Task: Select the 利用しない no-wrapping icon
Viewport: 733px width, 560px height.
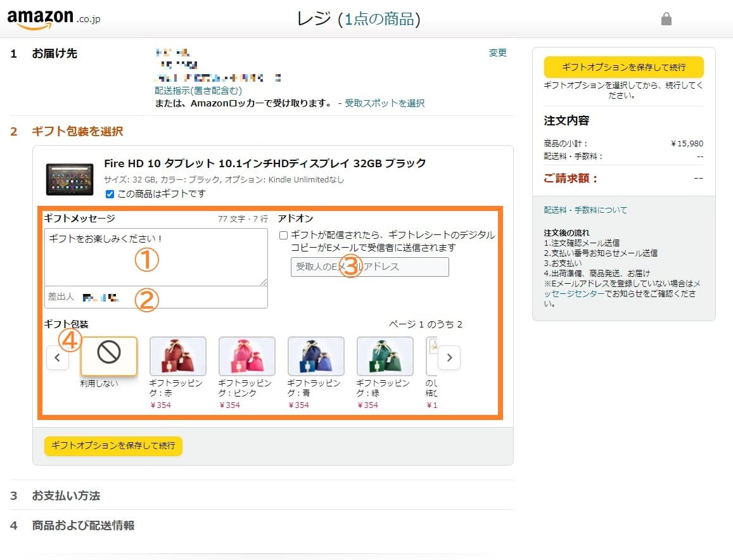Action: pyautogui.click(x=109, y=356)
